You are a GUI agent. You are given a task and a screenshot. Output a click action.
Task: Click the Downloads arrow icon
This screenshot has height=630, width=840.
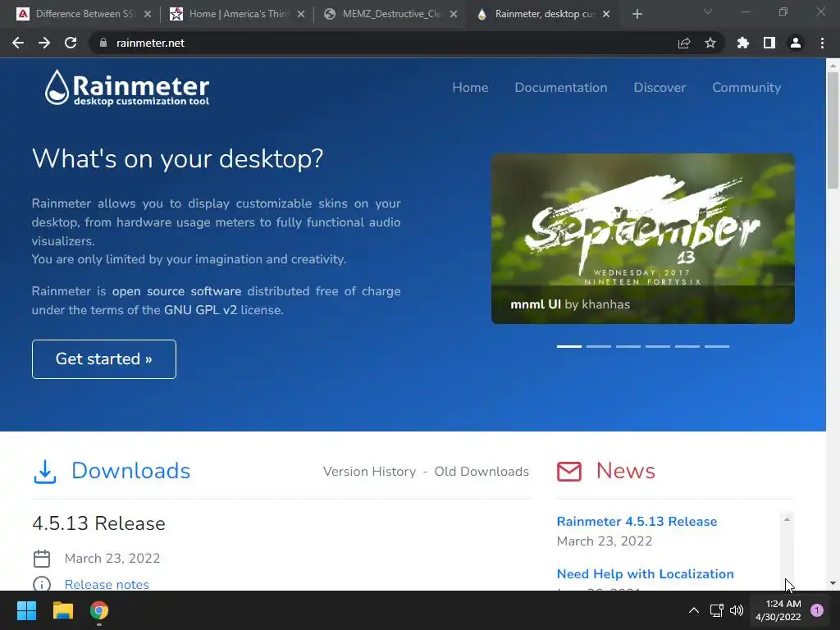pyautogui.click(x=45, y=472)
